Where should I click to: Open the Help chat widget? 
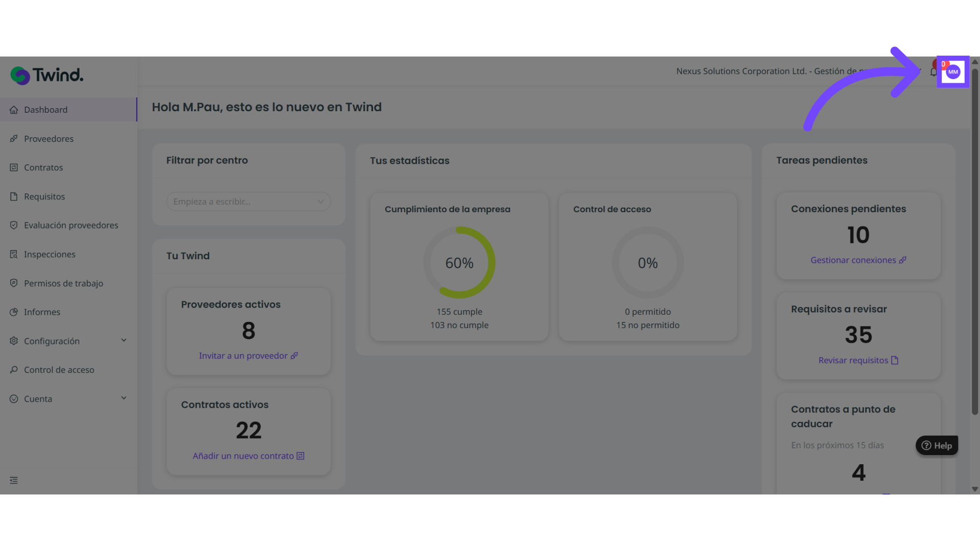pos(937,445)
